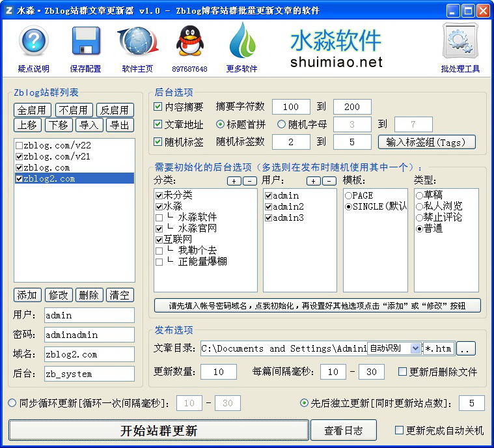The width and height of the screenshot is (494, 448).
Task: Toggle the 文章地址 checkbox
Action: point(158,124)
